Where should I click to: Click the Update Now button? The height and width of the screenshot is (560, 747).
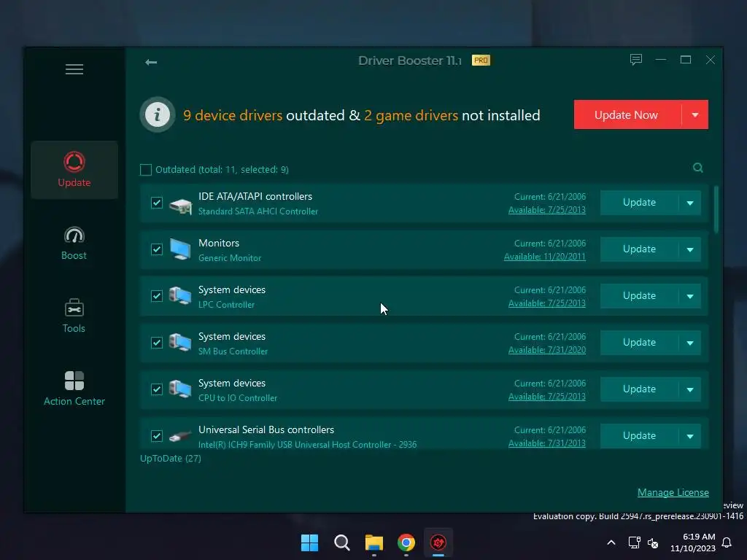coord(627,114)
